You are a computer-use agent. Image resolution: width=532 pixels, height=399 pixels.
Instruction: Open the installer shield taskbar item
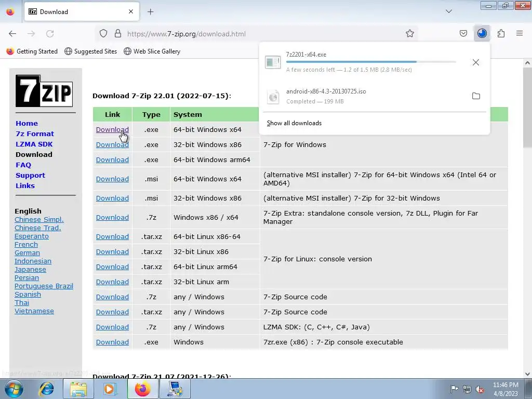(175, 389)
